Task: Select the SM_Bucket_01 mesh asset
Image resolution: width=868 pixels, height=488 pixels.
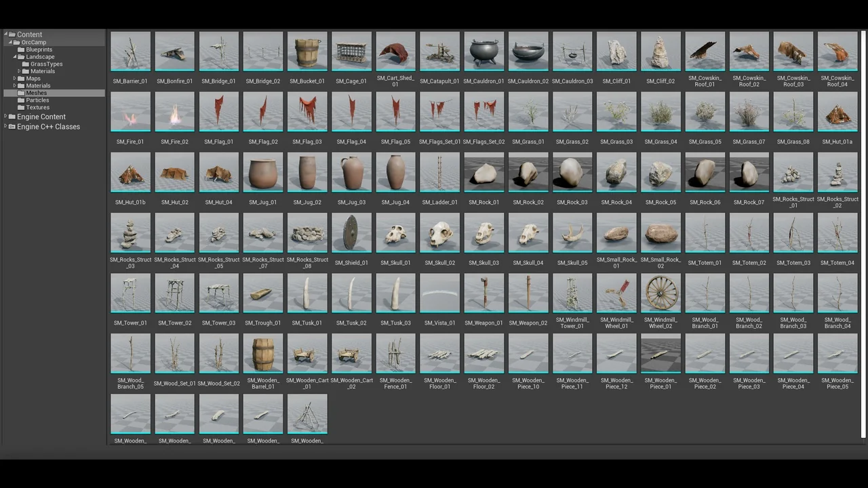Action: [x=307, y=52]
